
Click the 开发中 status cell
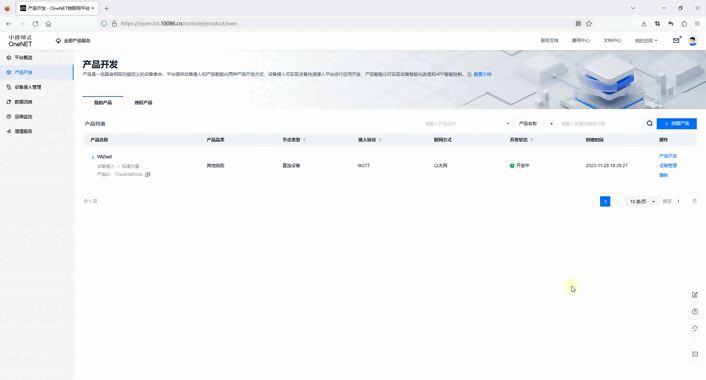point(520,166)
